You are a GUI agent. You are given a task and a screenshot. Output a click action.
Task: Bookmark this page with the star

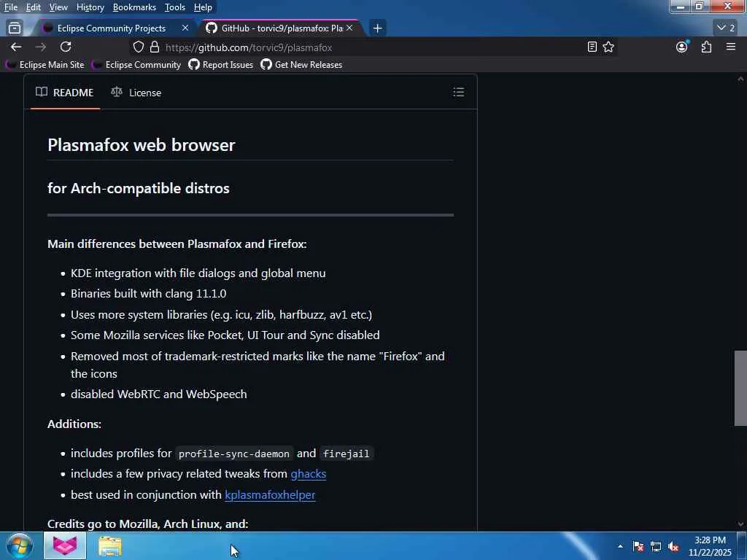[x=608, y=47]
